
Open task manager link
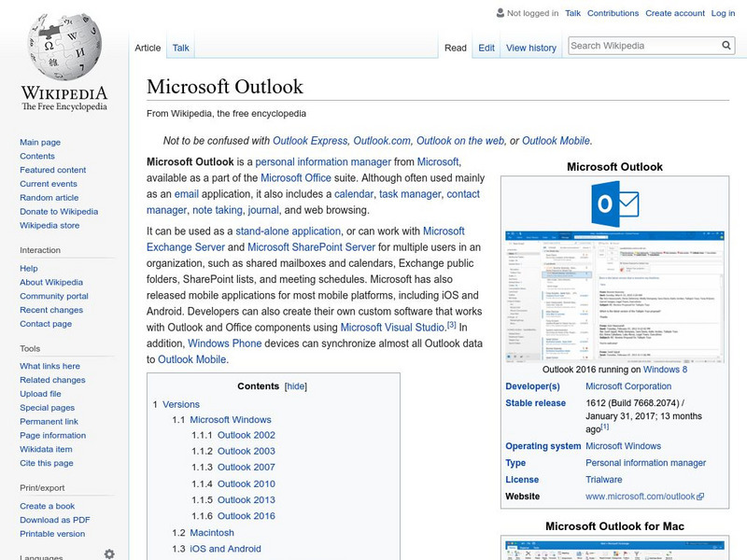[x=410, y=194]
